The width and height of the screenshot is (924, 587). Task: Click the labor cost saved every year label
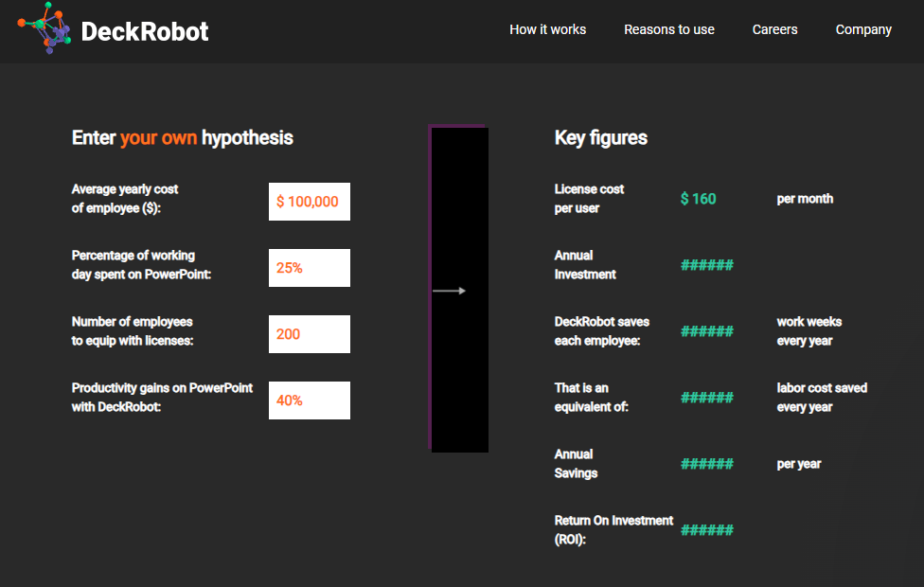click(822, 398)
